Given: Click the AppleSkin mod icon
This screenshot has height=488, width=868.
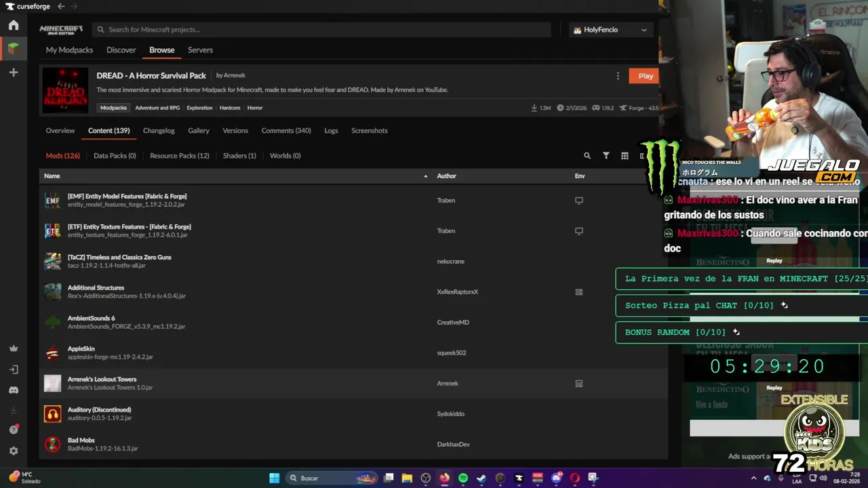Looking at the screenshot, I should [52, 353].
